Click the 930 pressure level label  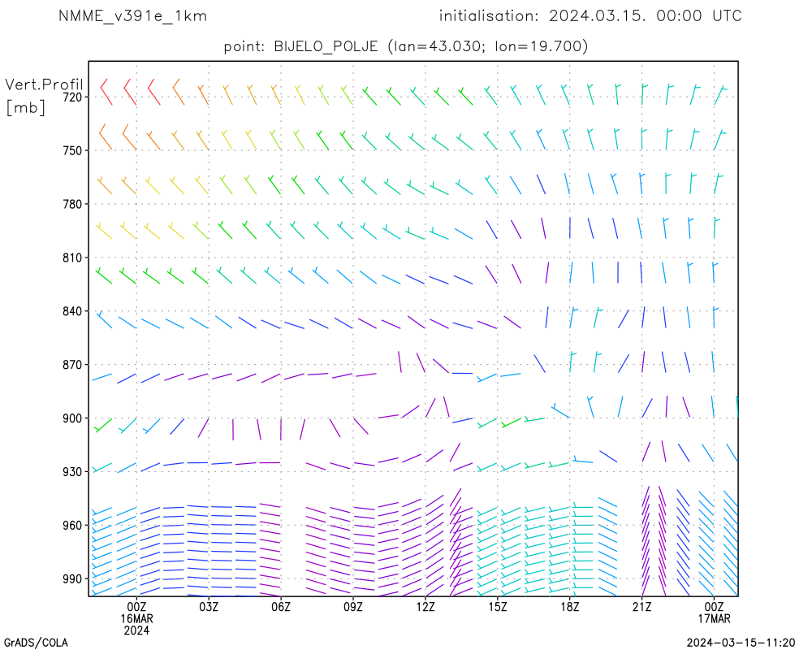[73, 472]
